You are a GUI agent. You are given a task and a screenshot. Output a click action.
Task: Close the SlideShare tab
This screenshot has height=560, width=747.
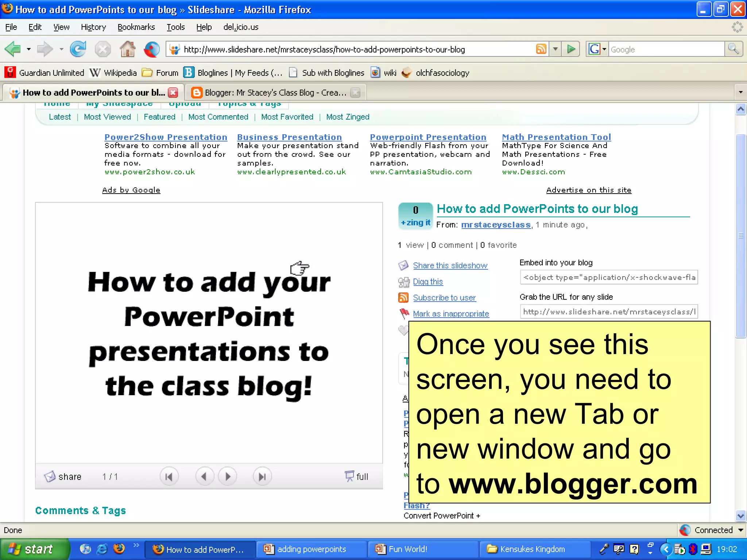tap(173, 93)
